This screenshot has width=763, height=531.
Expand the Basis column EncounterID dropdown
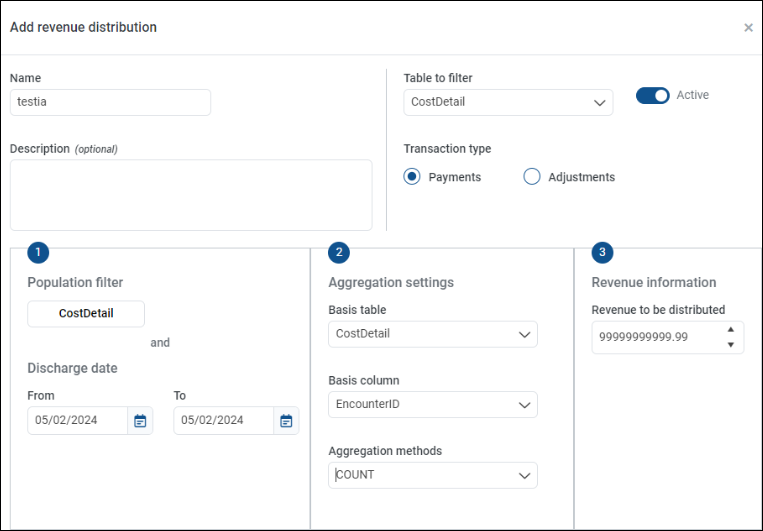[433, 404]
